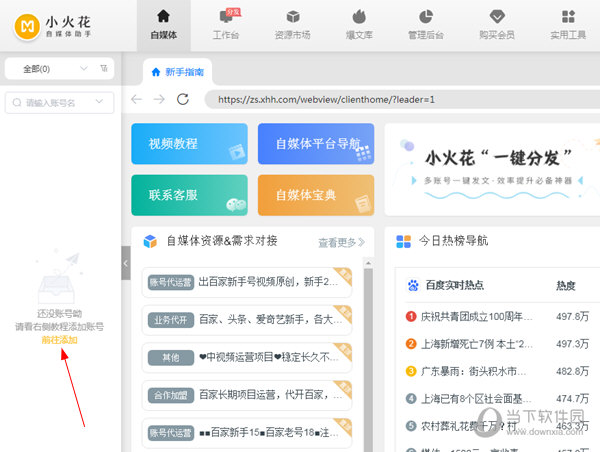The width and height of the screenshot is (600, 452).
Task: Open listing 中视频运营项目
Action: (x=247, y=357)
